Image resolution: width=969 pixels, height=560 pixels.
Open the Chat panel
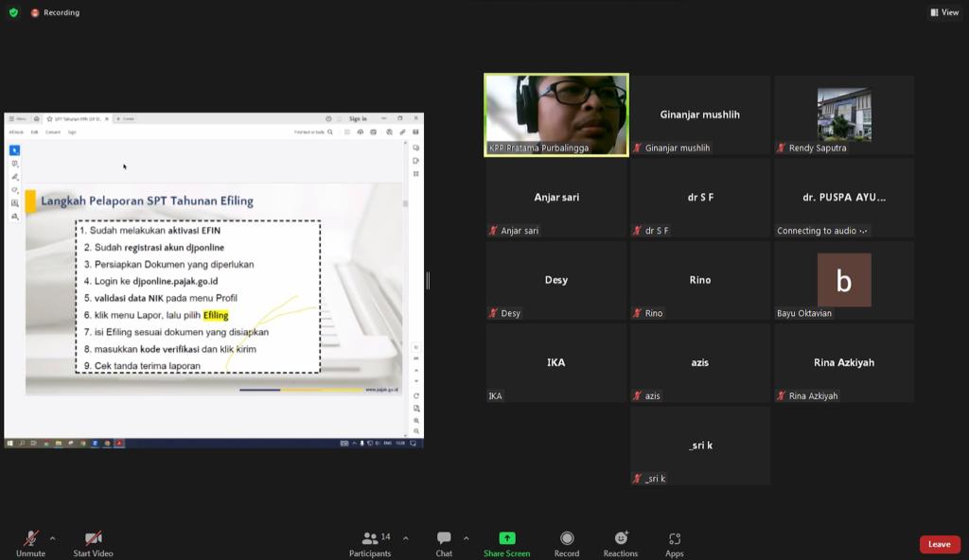(444, 542)
